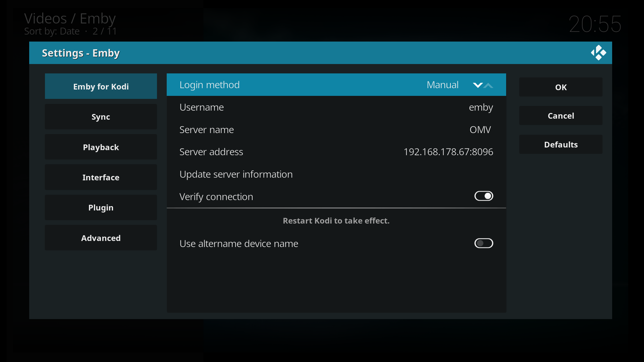
Task: Select Update server information action
Action: (336, 174)
